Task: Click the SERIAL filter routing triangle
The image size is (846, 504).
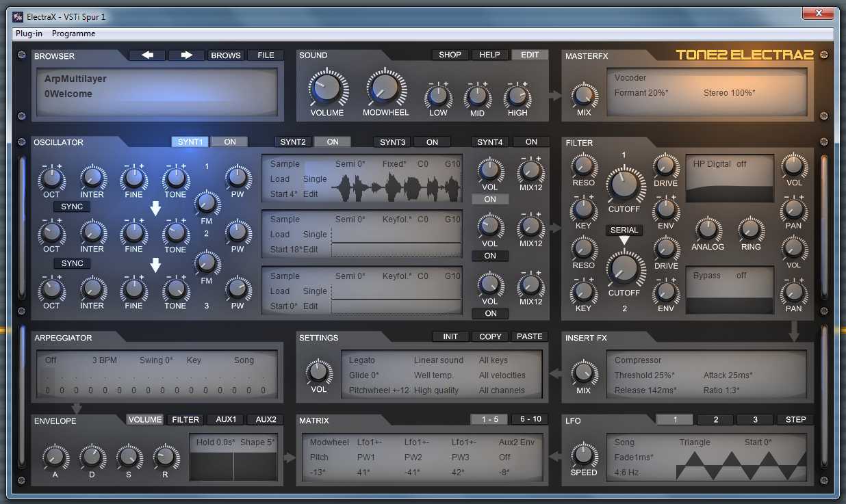Action: coord(624,241)
